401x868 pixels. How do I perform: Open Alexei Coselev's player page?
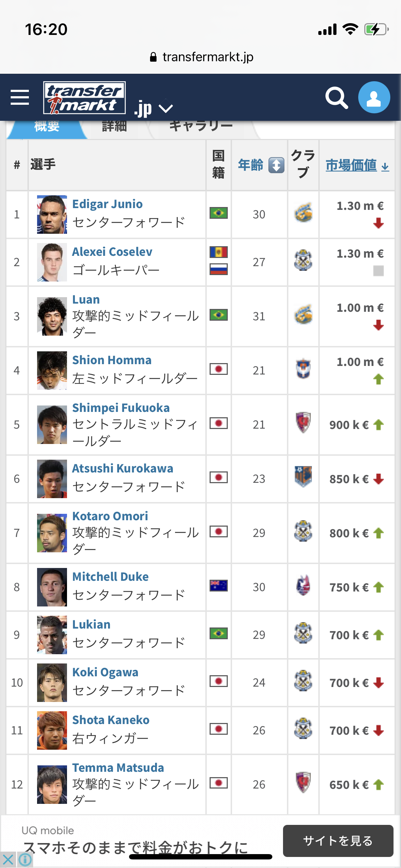tap(112, 252)
